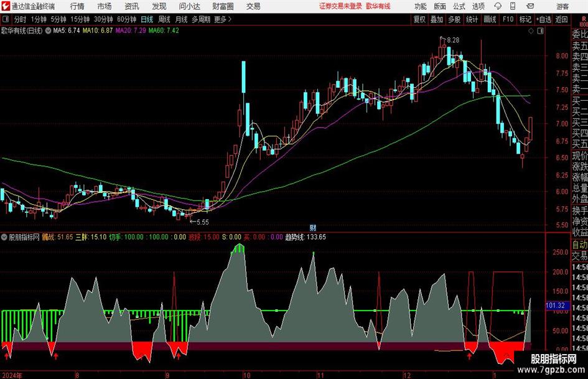588x379 pixels.
Task: Click the MA60: 7.42 label
Action: [x=164, y=30]
